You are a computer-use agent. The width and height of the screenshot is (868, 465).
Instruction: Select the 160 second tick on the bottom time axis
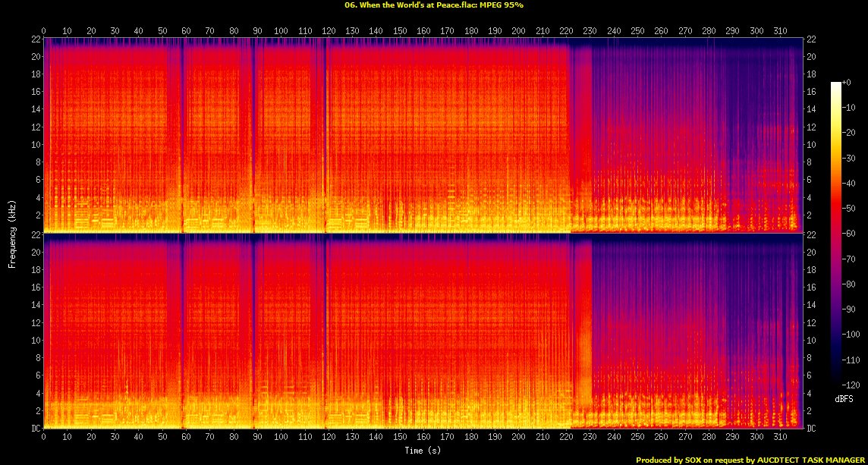(x=423, y=437)
